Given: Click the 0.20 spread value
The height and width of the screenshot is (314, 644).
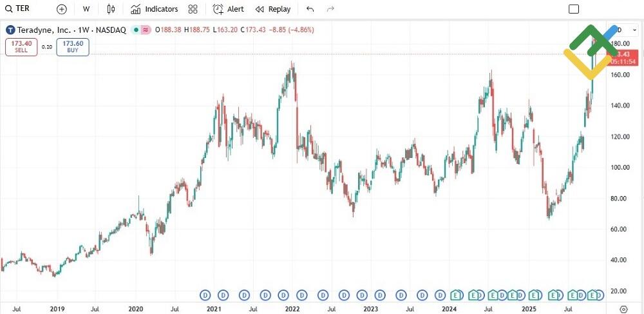Looking at the screenshot, I should 47,47.
